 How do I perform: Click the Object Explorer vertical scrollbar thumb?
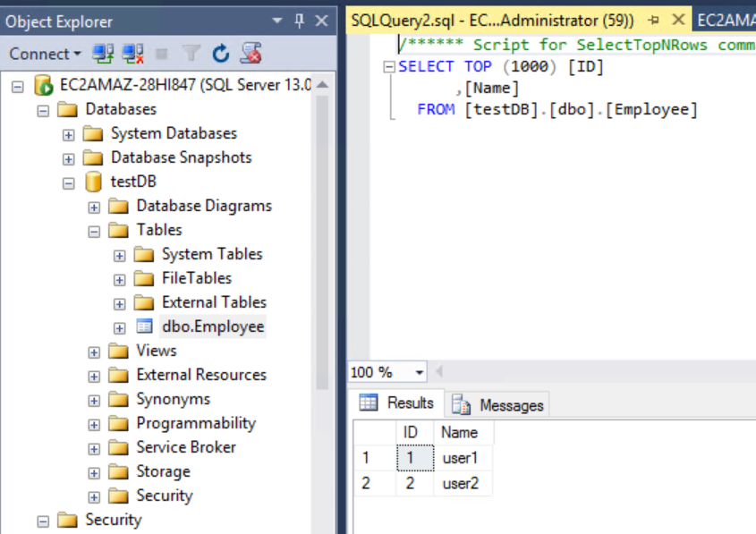(x=323, y=242)
